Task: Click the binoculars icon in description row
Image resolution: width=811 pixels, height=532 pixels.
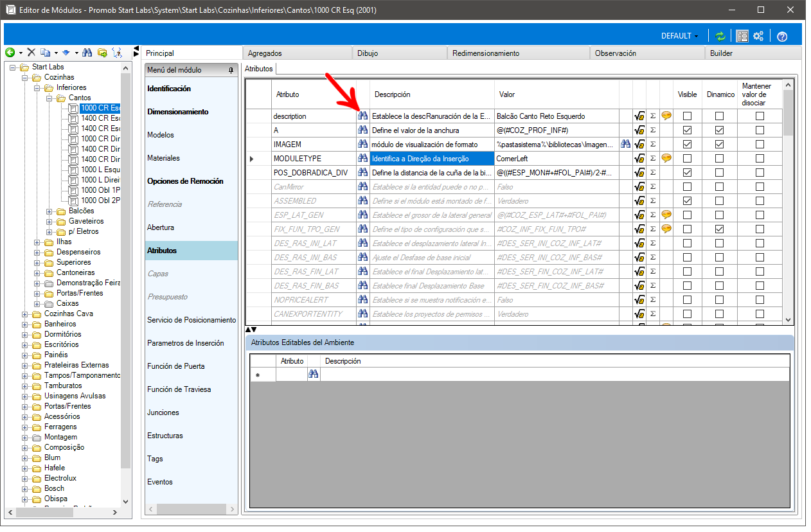Action: [362, 116]
